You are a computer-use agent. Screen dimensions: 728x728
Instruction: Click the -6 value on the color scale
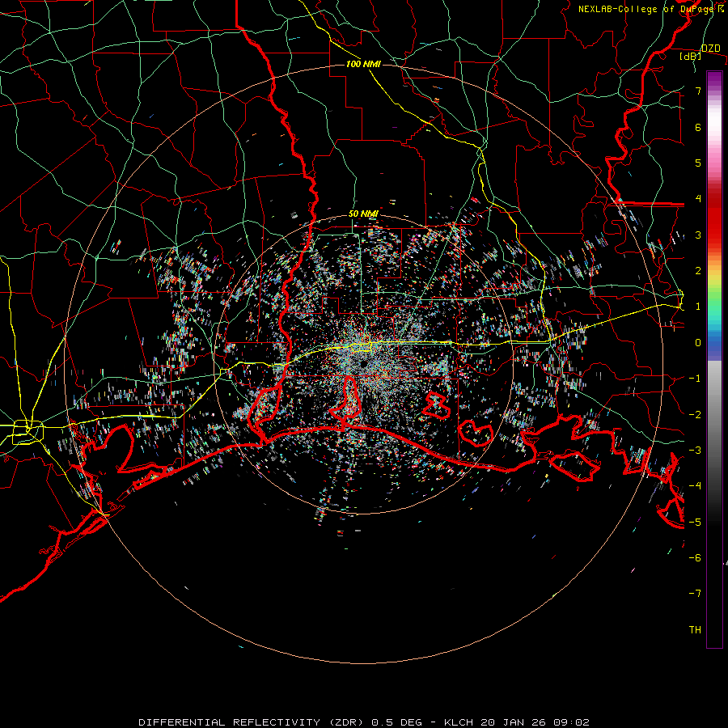(x=695, y=557)
